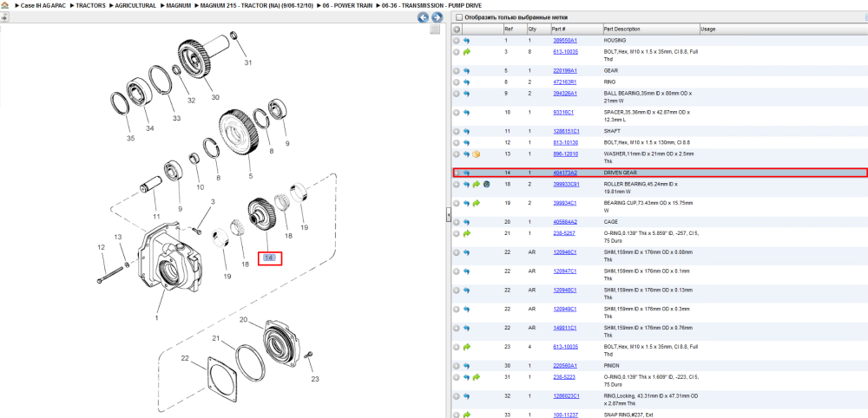The height and width of the screenshot is (418, 868).
Task: Click blue arrow icon in SHAFT row
Action: click(x=467, y=132)
